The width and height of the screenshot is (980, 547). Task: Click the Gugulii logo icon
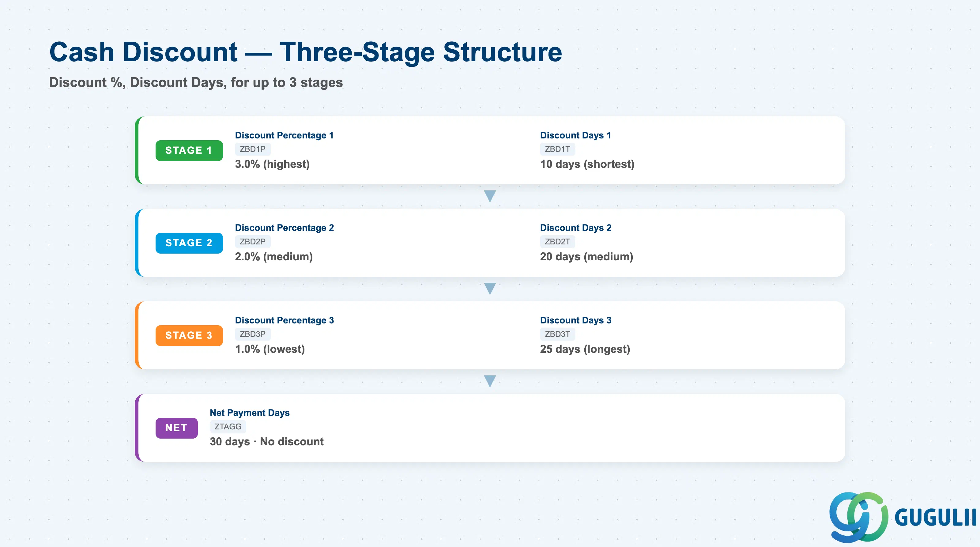tap(859, 517)
